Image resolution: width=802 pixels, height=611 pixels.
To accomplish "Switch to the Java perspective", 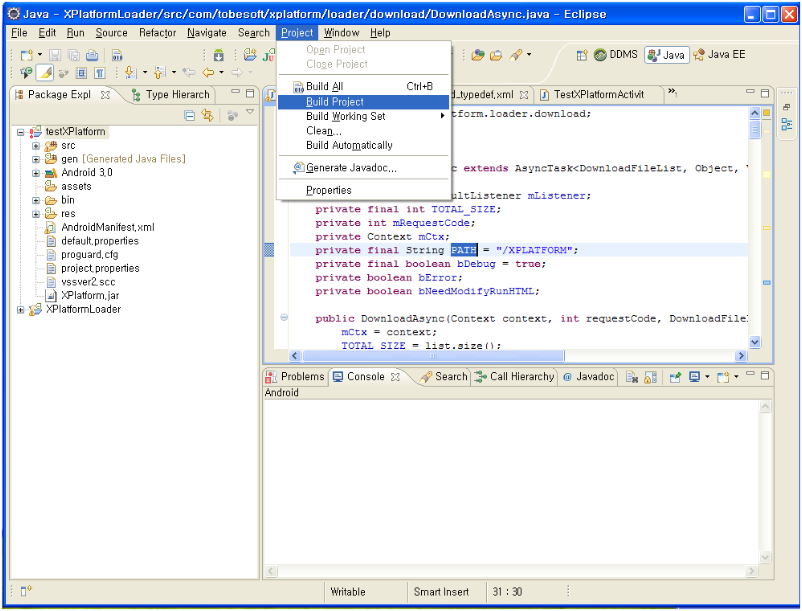I will (x=666, y=55).
